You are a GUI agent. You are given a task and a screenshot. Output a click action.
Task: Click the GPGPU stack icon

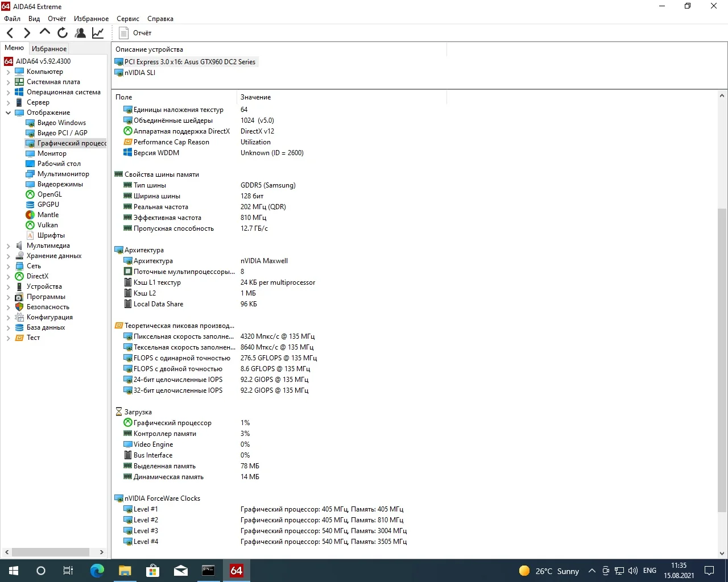[x=30, y=205]
